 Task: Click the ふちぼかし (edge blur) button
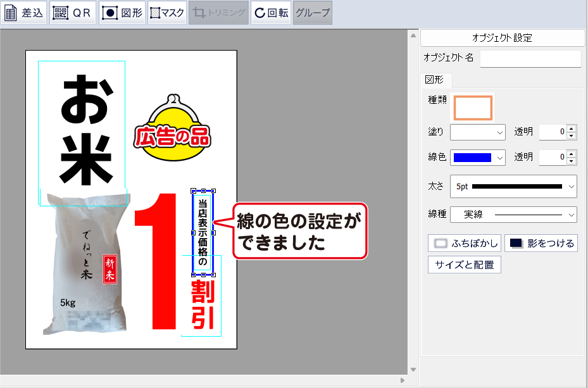coord(465,244)
